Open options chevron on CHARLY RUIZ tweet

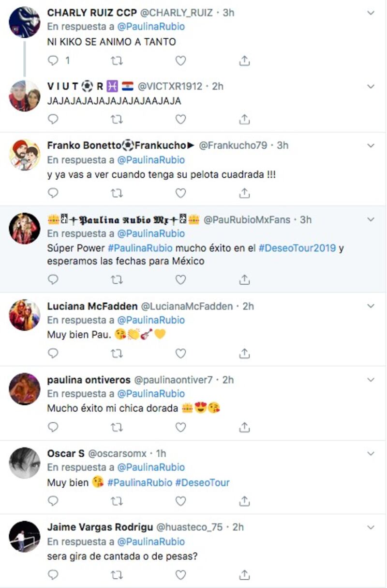click(371, 13)
